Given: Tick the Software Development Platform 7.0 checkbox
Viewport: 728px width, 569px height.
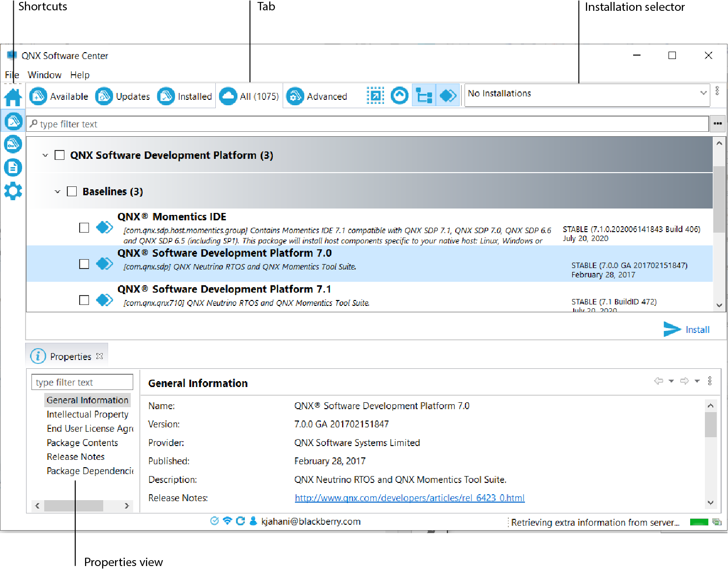Looking at the screenshot, I should tap(84, 264).
